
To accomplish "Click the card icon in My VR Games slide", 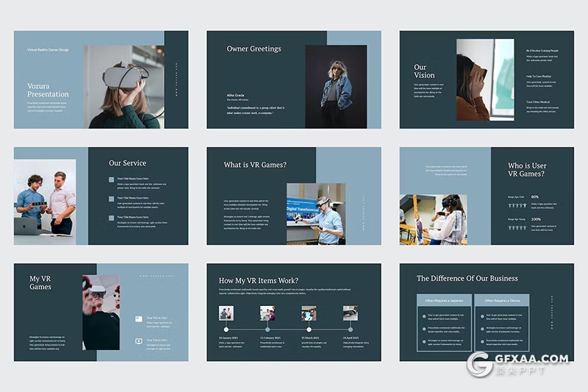I will pyautogui.click(x=139, y=319).
